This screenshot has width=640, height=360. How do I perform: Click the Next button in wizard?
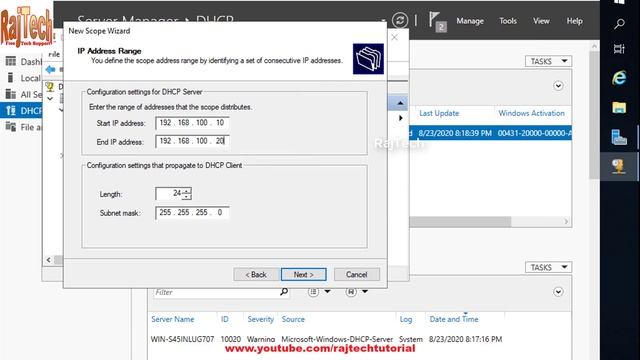point(303,275)
